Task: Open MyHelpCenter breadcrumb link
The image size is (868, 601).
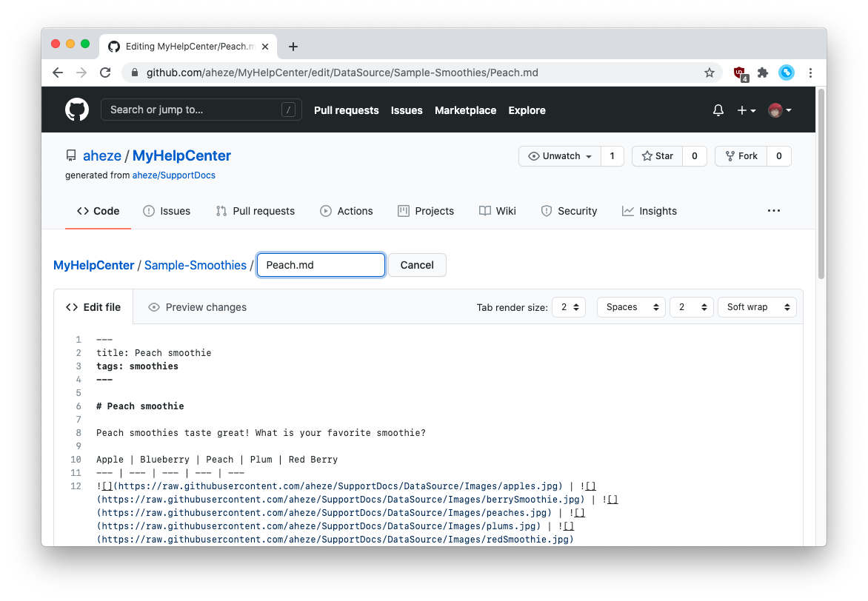Action: point(93,265)
